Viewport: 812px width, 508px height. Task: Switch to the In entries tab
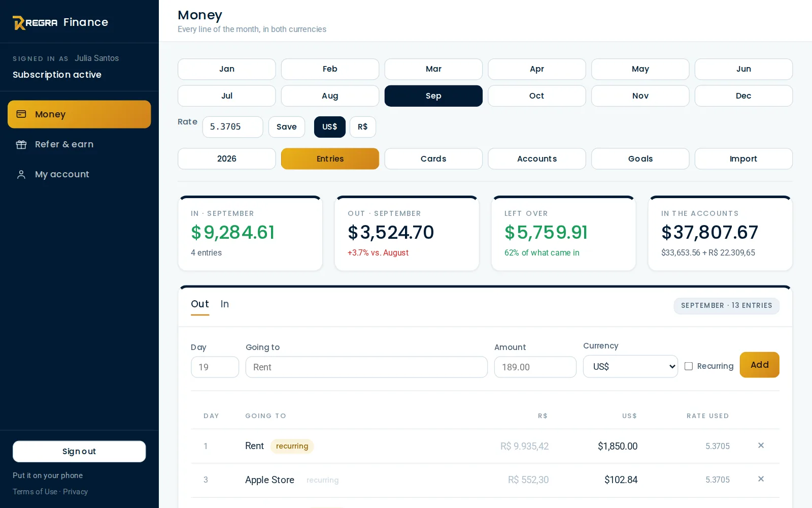[225, 304]
